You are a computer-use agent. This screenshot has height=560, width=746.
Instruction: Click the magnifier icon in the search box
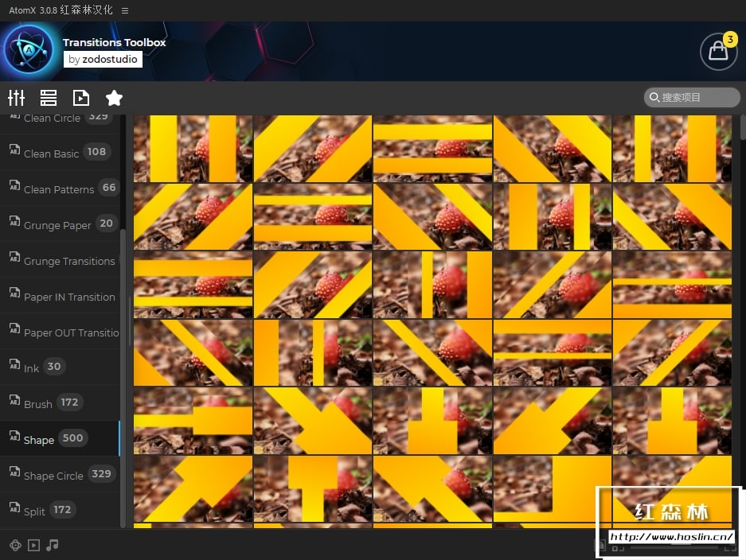coord(654,98)
